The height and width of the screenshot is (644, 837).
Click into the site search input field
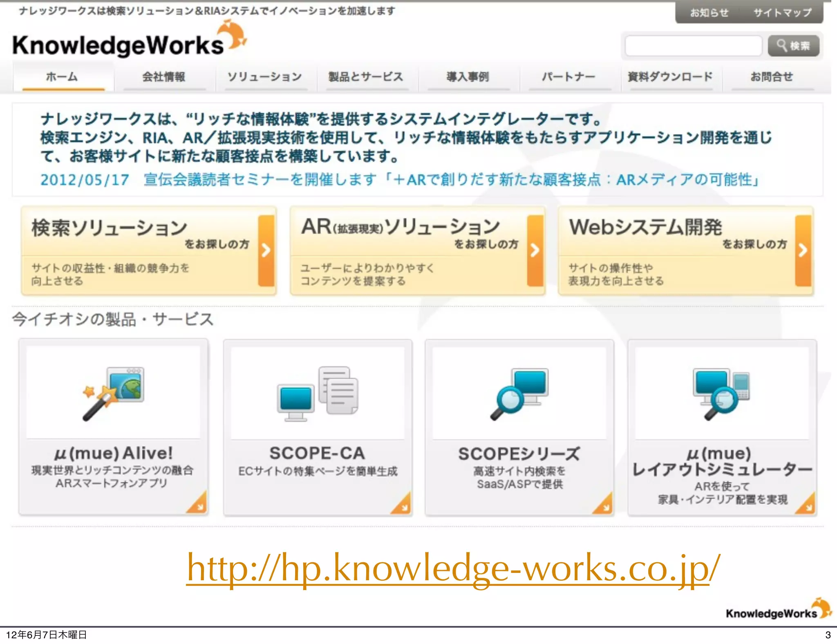[694, 45]
